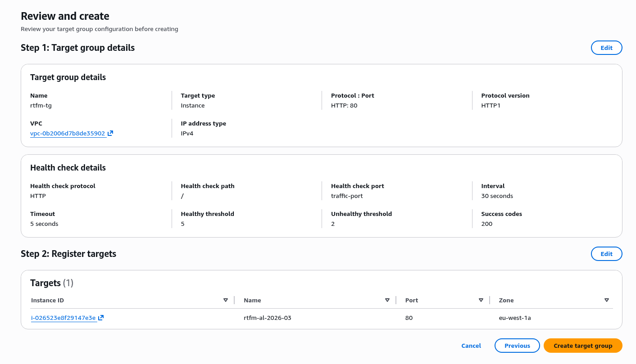Click Create target group button
The width and height of the screenshot is (636, 364).
tap(583, 346)
